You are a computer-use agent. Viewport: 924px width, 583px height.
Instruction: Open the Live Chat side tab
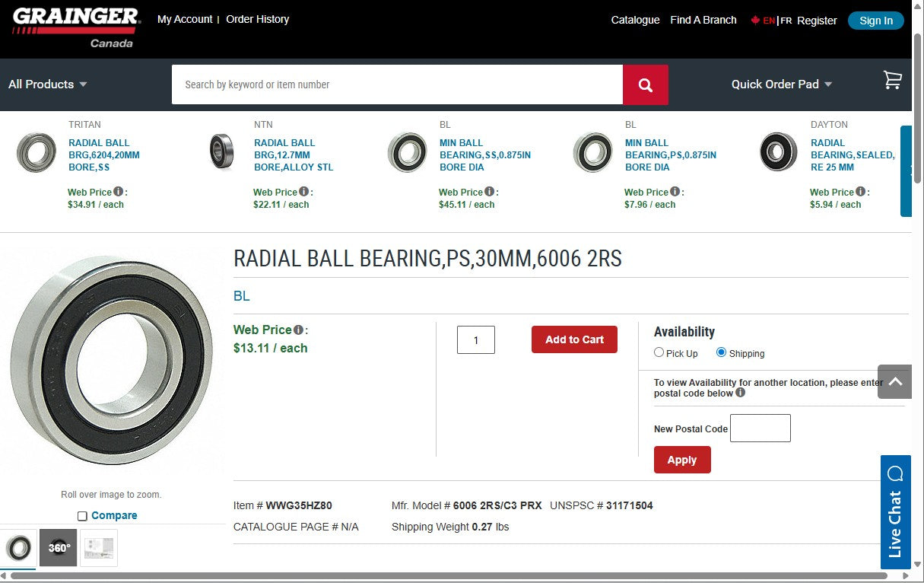[895, 512]
